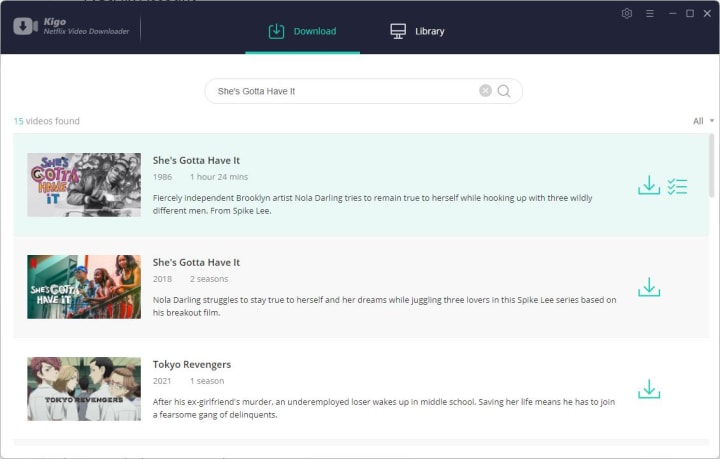Click the '1 season' text under Tokyo Revengers

coord(207,381)
